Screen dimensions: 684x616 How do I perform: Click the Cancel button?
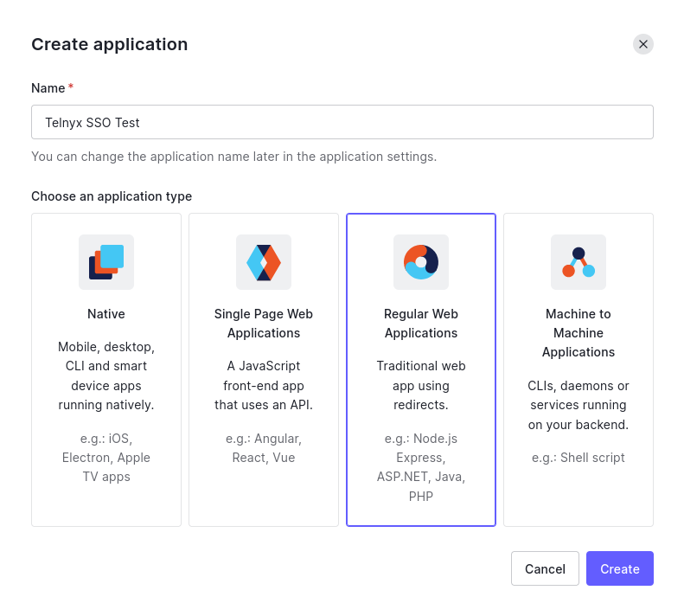click(545, 568)
